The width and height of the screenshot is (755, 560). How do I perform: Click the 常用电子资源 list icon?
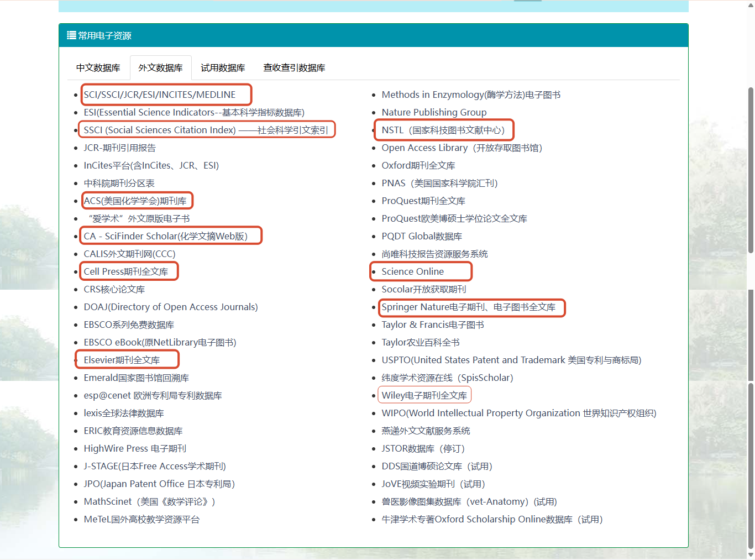pos(71,35)
